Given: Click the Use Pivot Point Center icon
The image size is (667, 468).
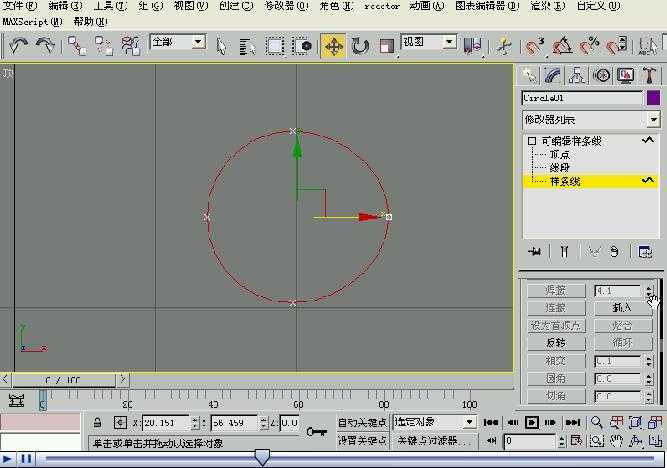Looking at the screenshot, I should coord(472,46).
